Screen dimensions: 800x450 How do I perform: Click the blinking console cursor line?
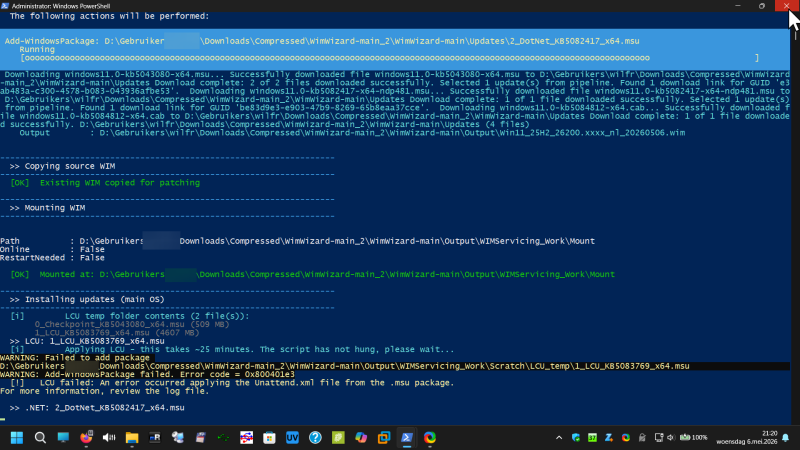coord(3,419)
